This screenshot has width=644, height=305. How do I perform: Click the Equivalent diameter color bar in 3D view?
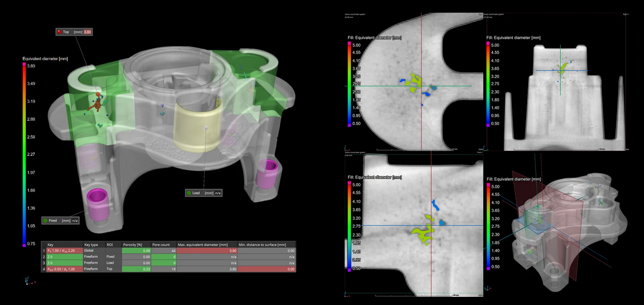click(24, 152)
